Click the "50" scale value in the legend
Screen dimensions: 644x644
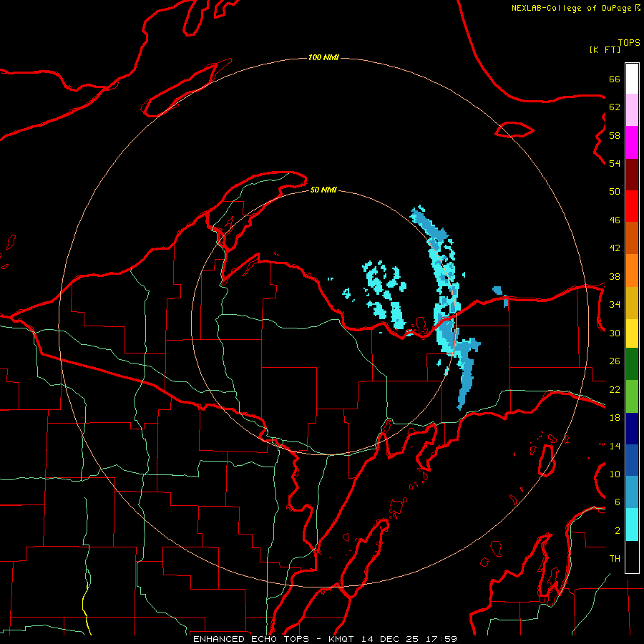click(615, 192)
